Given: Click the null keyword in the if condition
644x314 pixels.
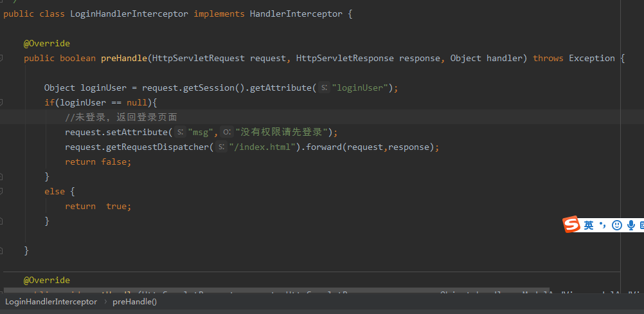Looking at the screenshot, I should coord(137,103).
